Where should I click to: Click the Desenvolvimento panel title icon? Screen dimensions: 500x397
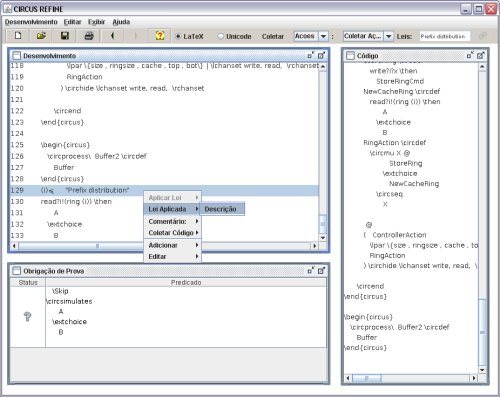click(x=16, y=55)
